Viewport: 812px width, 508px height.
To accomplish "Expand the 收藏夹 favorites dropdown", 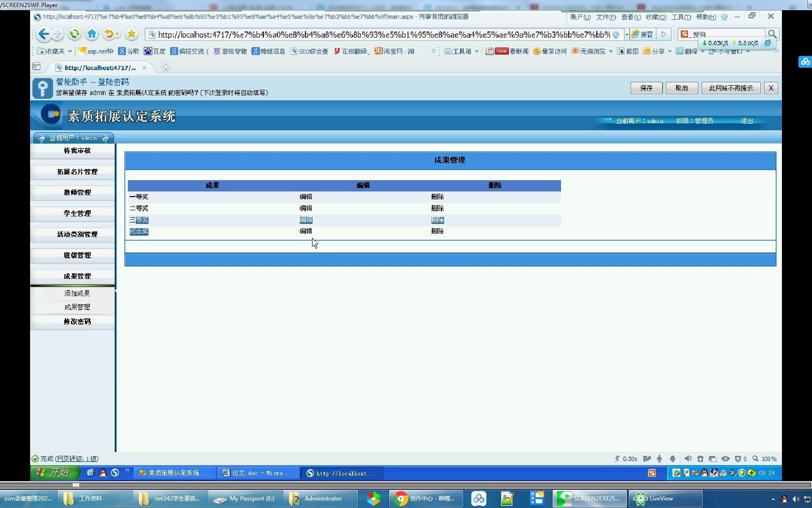I will tap(70, 51).
